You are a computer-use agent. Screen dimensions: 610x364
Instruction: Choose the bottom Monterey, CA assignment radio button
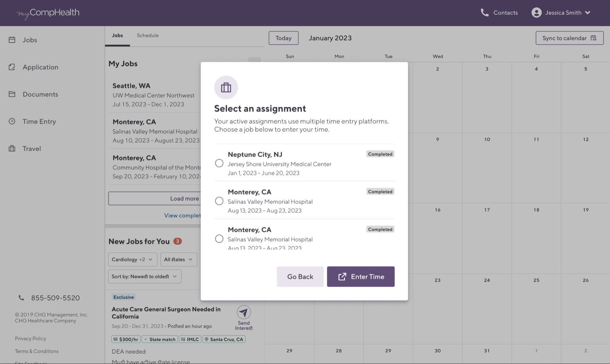coord(219,238)
